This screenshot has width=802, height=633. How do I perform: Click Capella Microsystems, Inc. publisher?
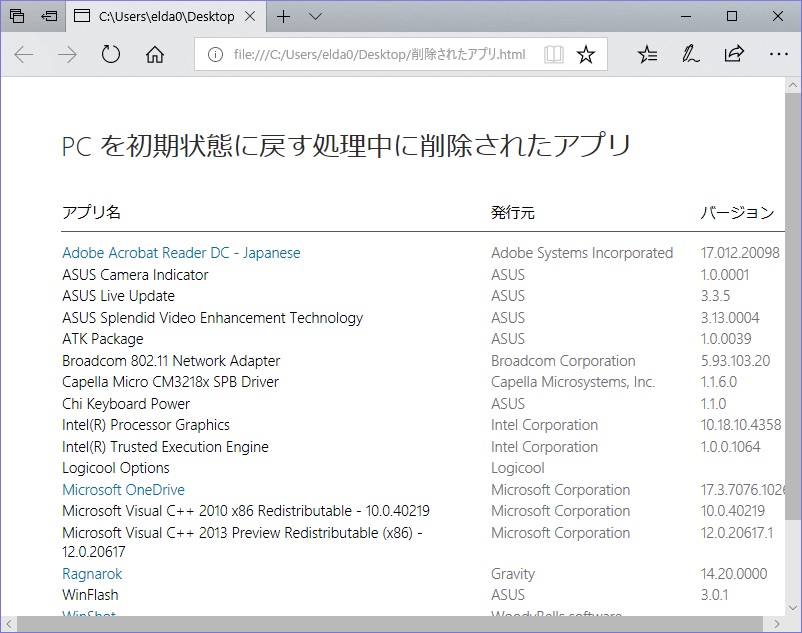pos(573,382)
